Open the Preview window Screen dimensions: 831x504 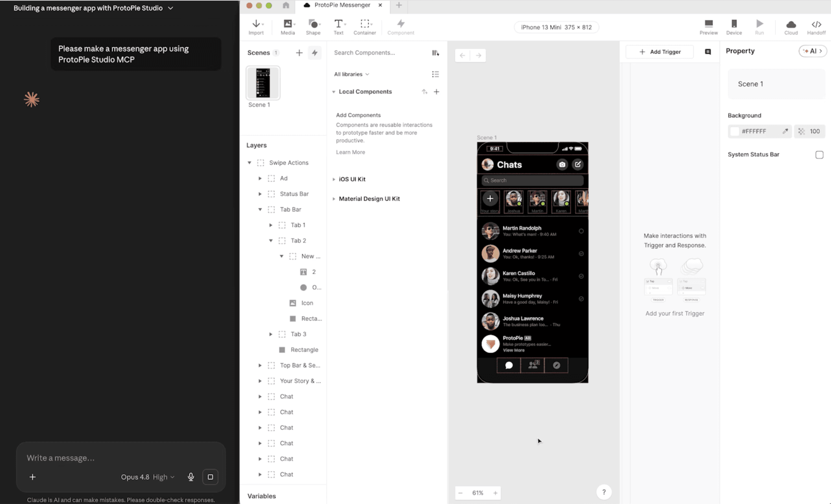click(709, 27)
